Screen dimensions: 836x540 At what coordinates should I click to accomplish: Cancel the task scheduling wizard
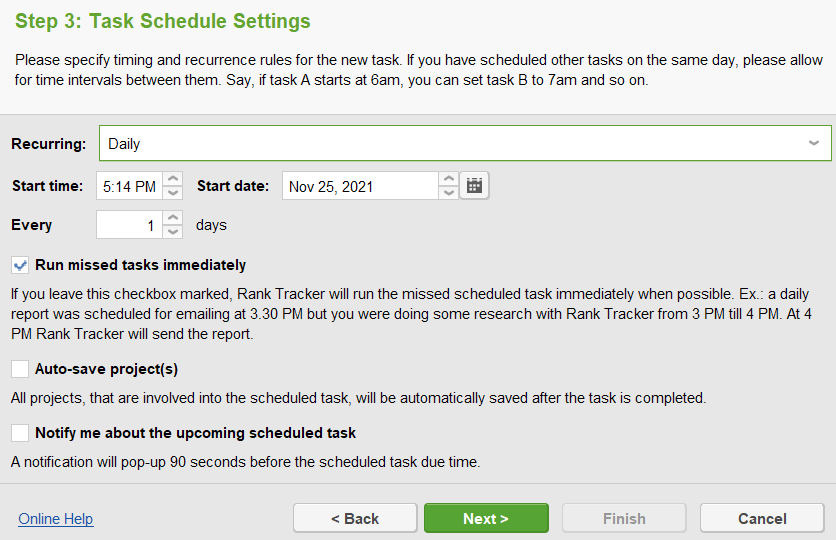tap(762, 518)
